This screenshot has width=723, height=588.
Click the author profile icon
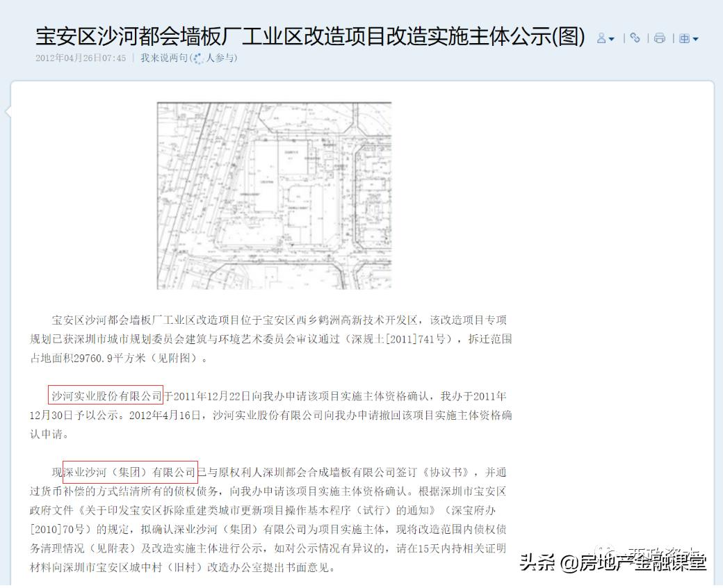pos(600,38)
